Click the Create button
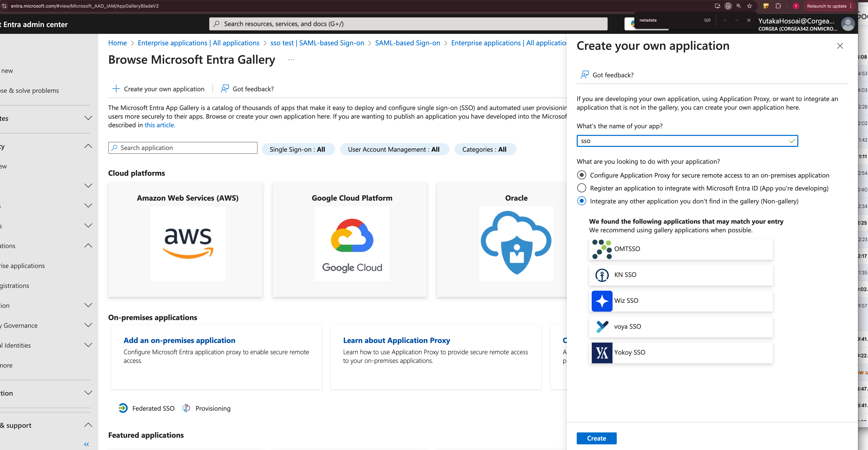868x450 pixels. click(596, 438)
